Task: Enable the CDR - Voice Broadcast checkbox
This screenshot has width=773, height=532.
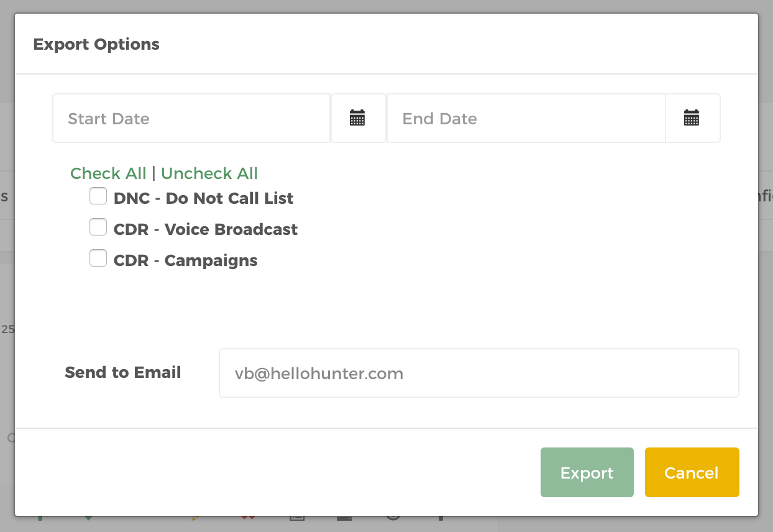Action: pos(98,227)
